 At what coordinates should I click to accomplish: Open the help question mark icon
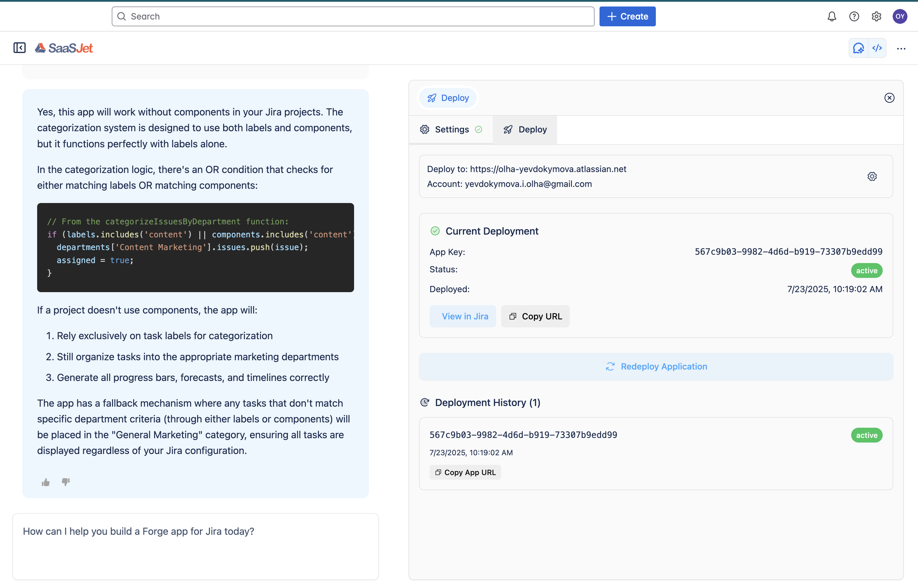(x=854, y=16)
